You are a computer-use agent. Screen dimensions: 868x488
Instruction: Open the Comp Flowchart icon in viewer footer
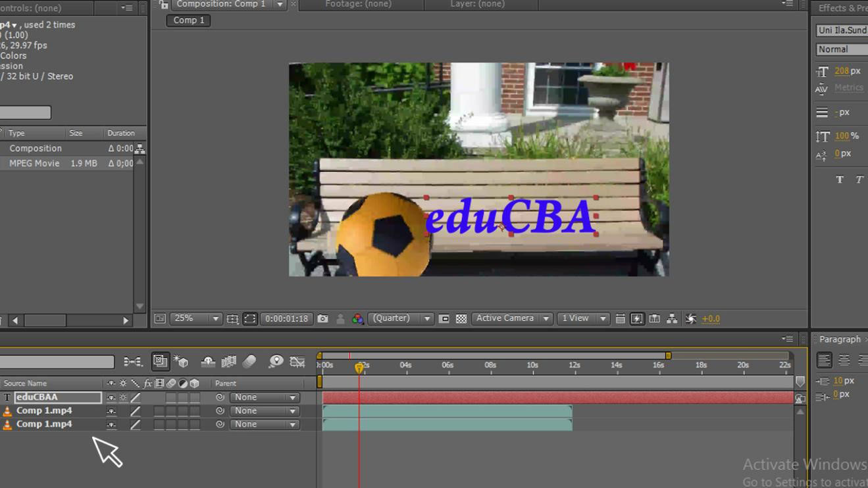pos(672,318)
